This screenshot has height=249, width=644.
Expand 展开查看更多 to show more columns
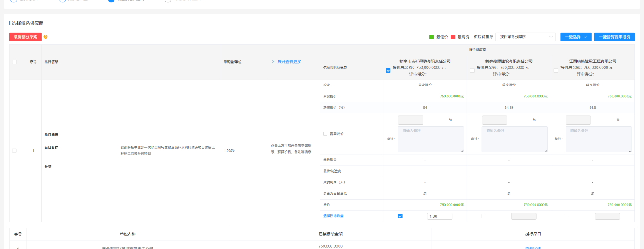[x=289, y=62]
